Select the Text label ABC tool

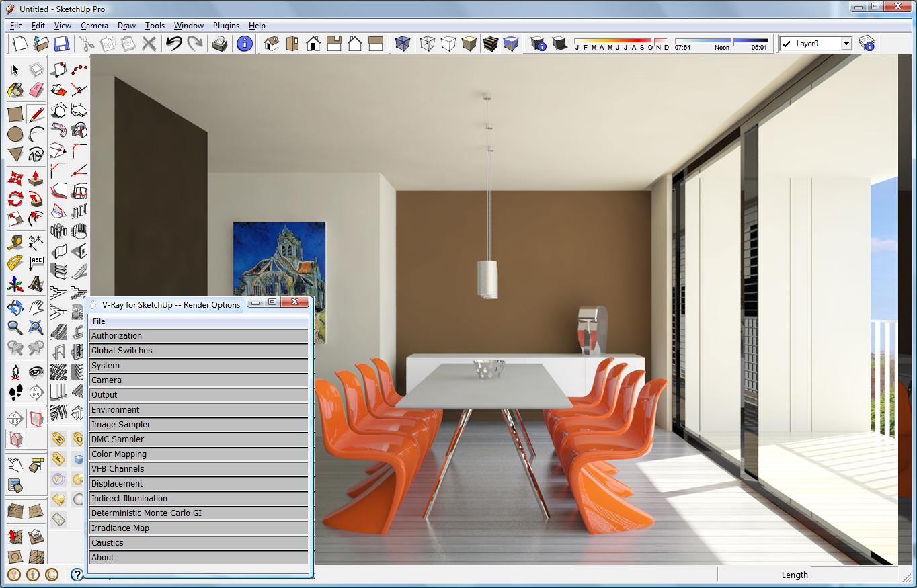(x=36, y=263)
